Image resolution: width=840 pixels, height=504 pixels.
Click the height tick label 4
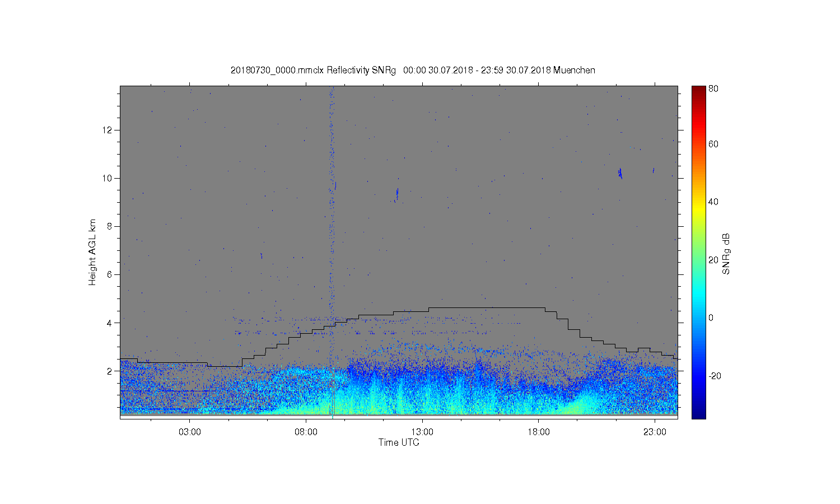click(x=110, y=323)
